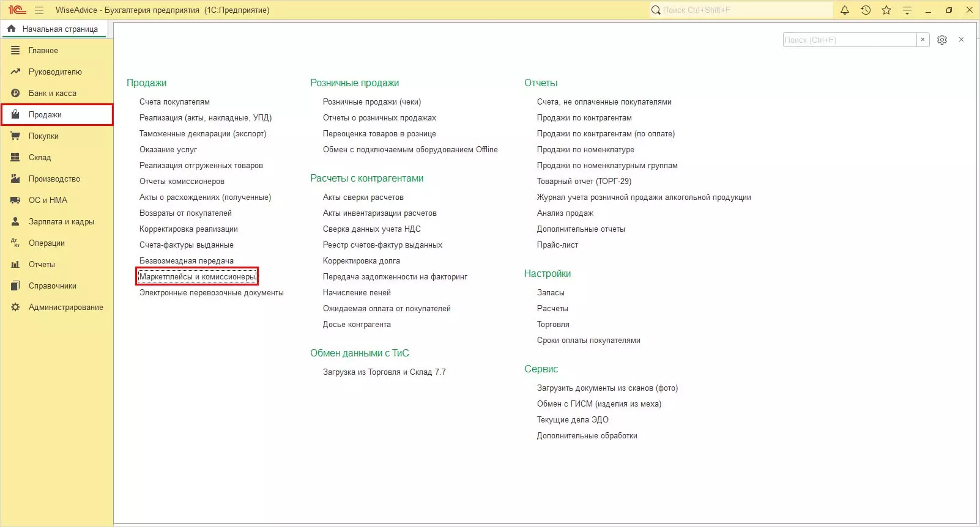Open Безвозмездная передача

[187, 261]
